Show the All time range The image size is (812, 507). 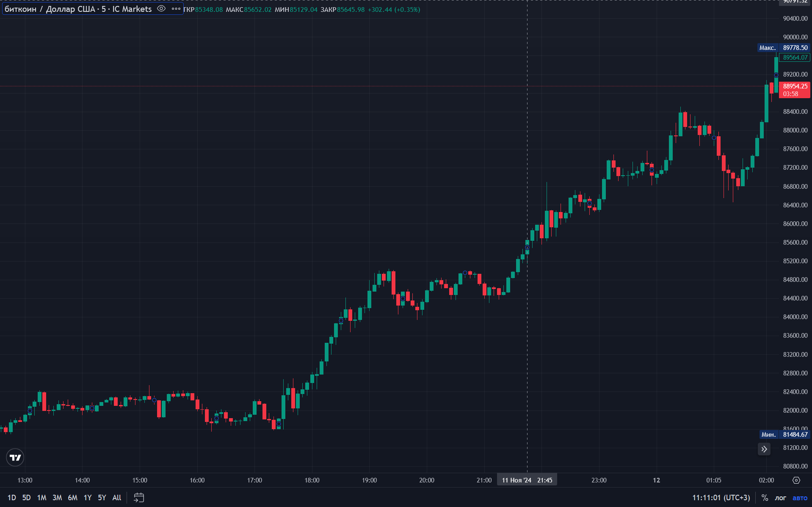point(117,498)
